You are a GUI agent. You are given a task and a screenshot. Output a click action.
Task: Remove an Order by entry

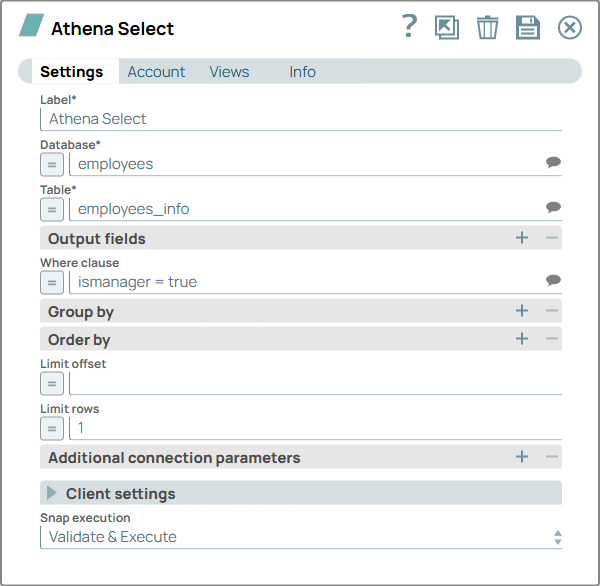coord(551,338)
